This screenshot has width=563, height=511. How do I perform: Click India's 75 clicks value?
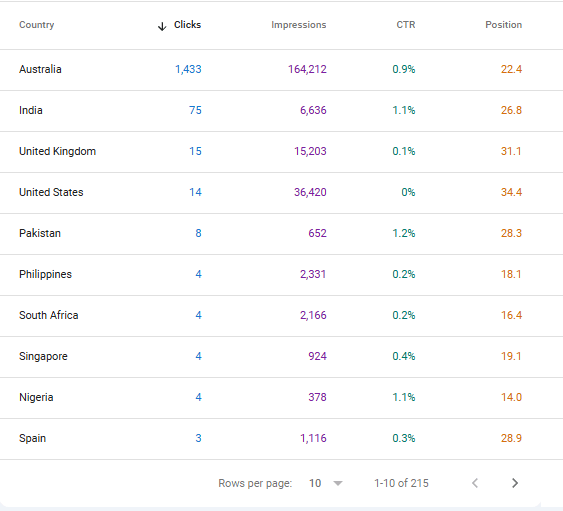pyautogui.click(x=195, y=110)
